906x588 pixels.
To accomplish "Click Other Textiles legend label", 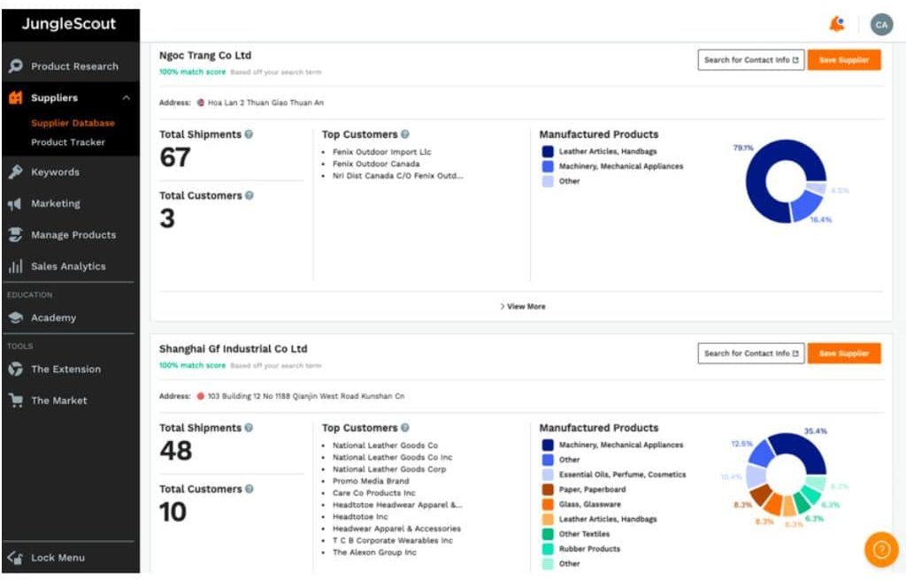I will click(584, 534).
